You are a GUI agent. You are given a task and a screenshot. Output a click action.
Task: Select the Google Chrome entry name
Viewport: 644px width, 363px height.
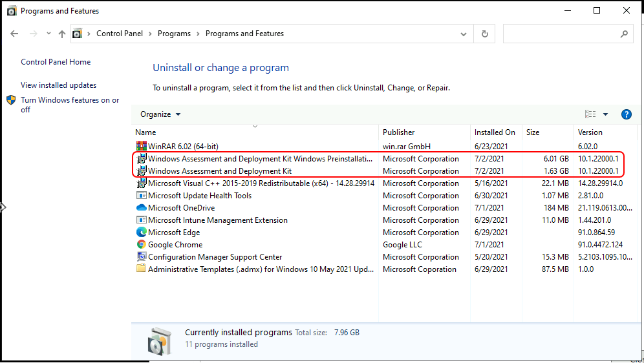click(x=175, y=245)
